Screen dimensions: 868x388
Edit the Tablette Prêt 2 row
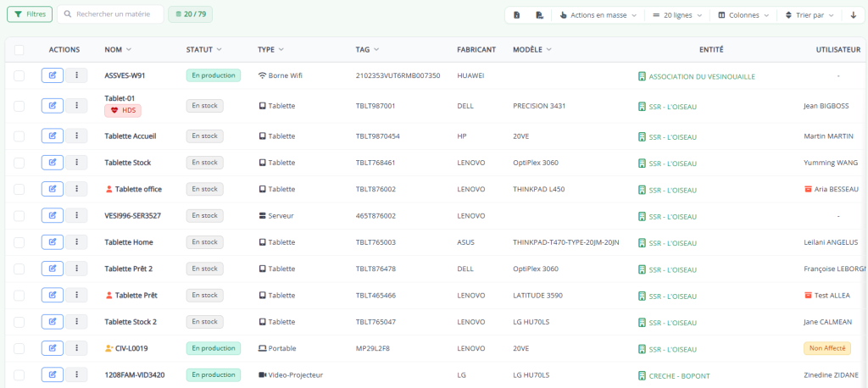click(x=53, y=269)
